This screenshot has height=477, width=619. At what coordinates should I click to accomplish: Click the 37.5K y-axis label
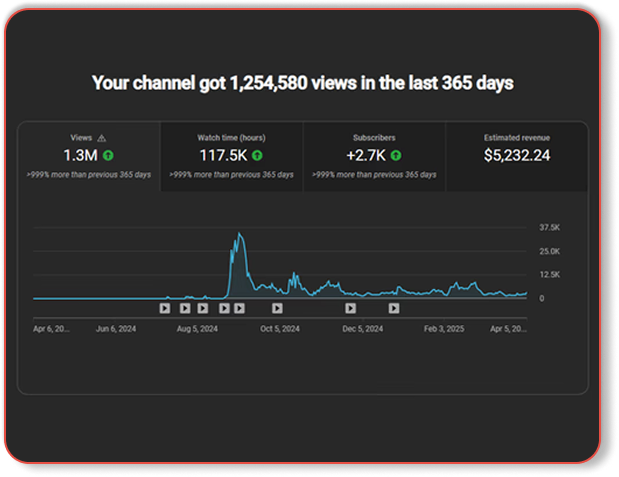(x=549, y=228)
